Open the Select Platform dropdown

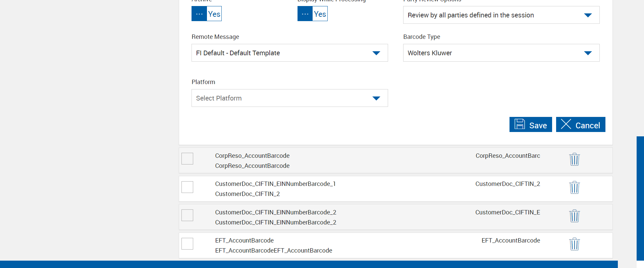[x=289, y=98]
